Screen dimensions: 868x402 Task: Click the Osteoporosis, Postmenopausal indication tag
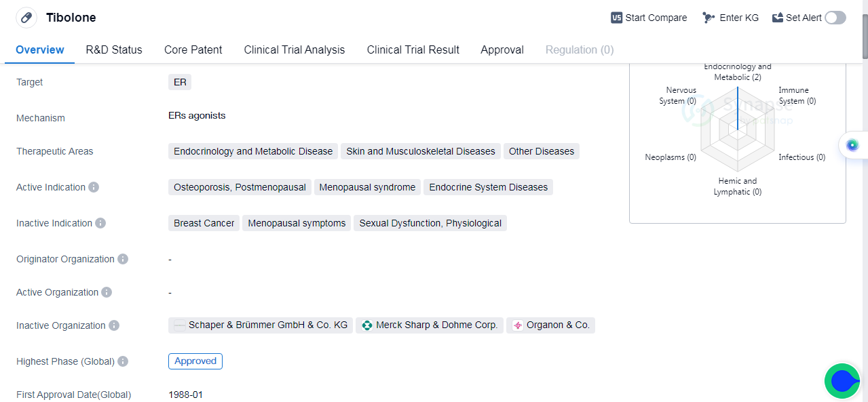240,187
